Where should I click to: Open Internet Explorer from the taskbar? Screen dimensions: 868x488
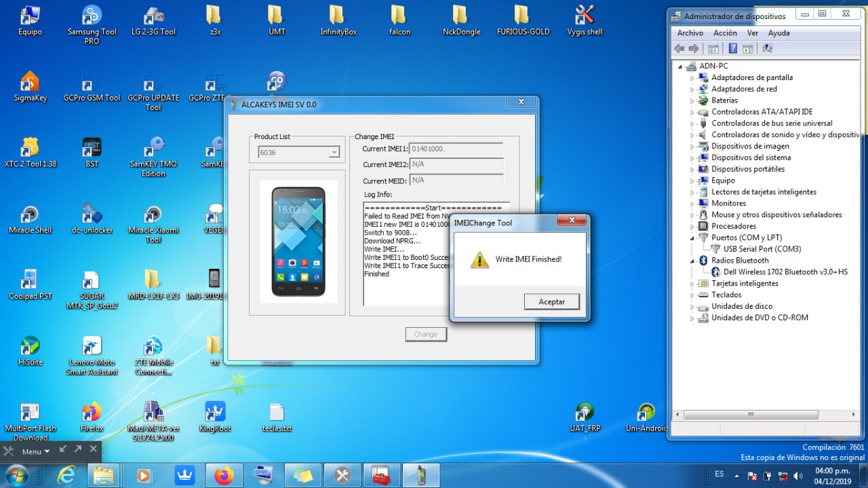66,475
